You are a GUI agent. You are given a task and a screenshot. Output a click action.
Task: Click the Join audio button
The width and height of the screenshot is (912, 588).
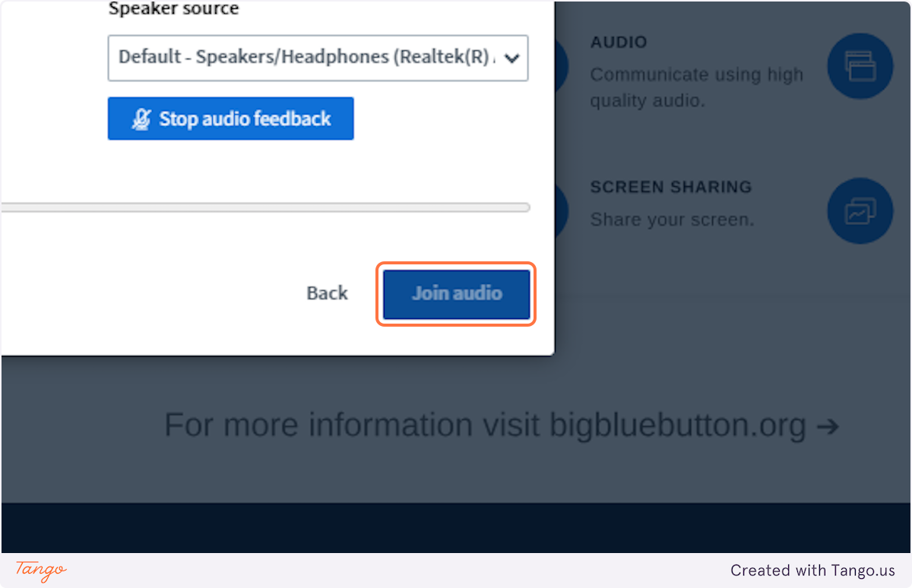pos(456,293)
